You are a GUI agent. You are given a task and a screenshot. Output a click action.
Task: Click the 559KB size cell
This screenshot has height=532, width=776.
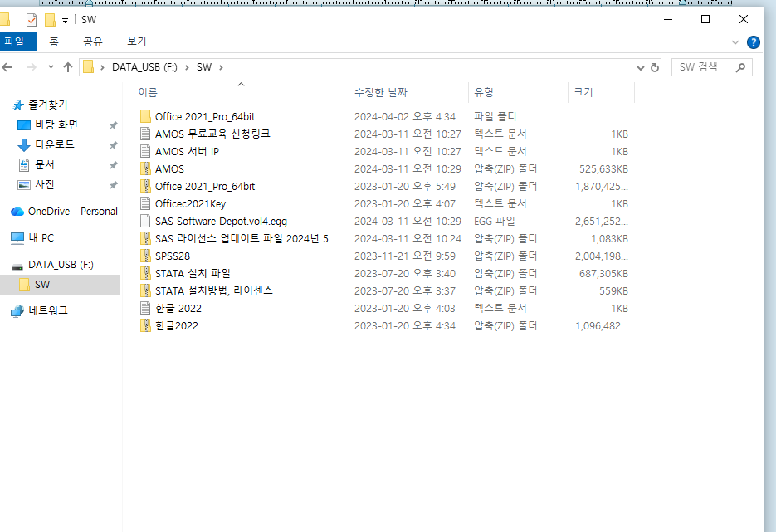[x=613, y=291]
